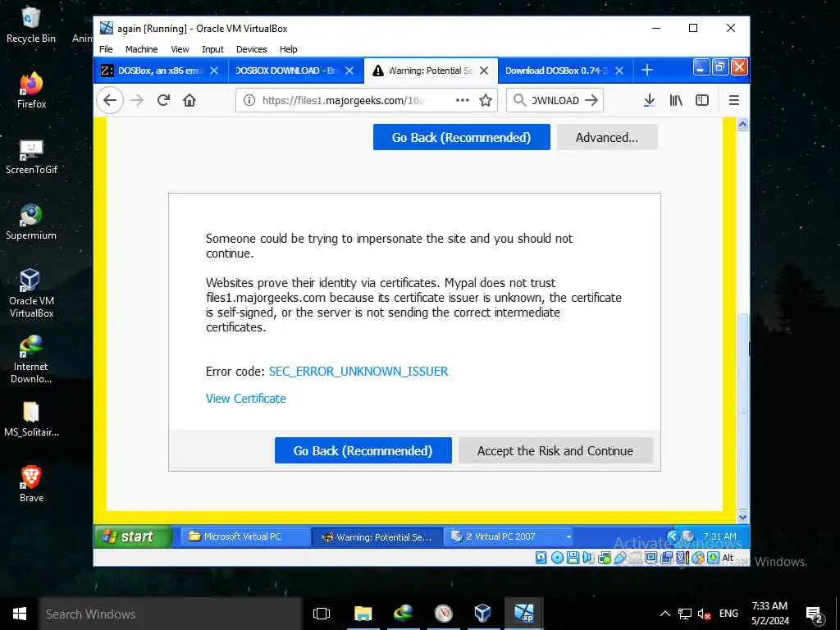Click bottom 'Go Back (Recommended)' button
The image size is (840, 630).
pos(363,450)
